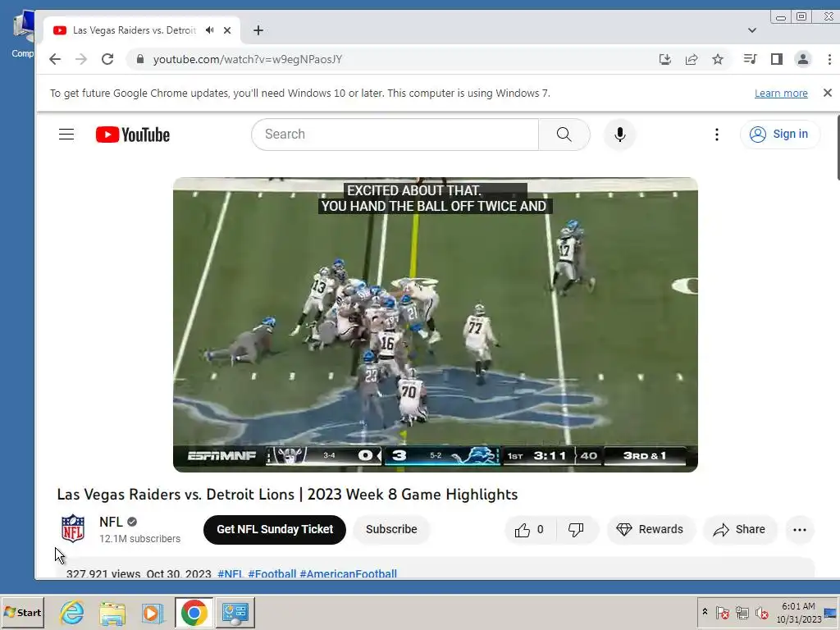Click 12.1M subscribers text
840x630 pixels.
click(x=139, y=538)
